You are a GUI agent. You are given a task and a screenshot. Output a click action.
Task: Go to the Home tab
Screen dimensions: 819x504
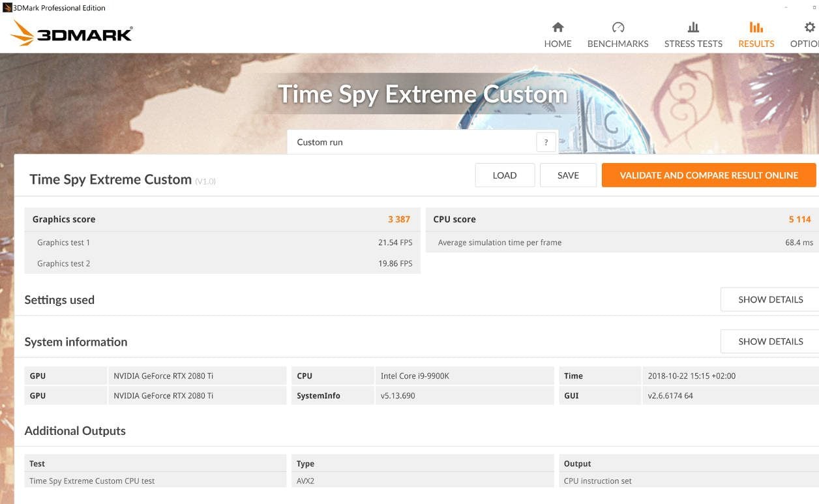(558, 35)
